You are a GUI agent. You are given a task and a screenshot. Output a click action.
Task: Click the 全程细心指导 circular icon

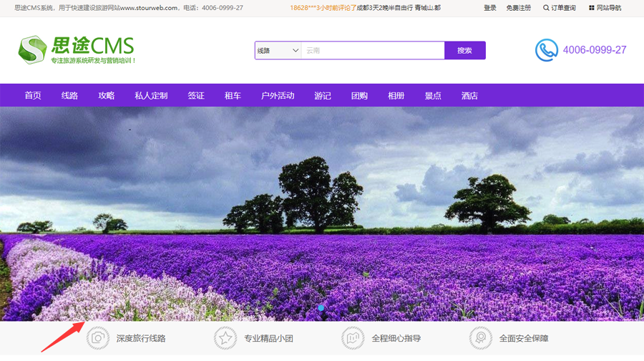pyautogui.click(x=353, y=338)
